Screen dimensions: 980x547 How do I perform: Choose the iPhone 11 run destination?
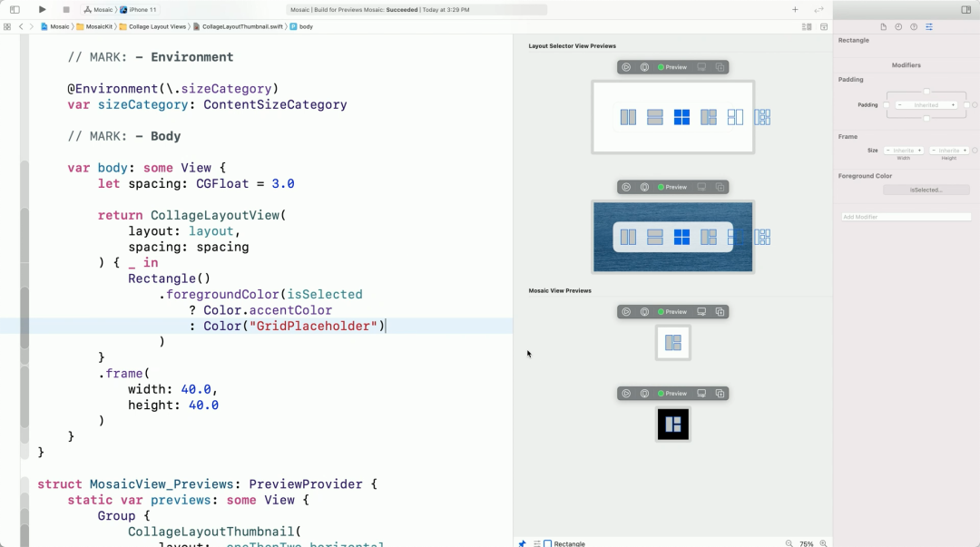click(x=139, y=9)
